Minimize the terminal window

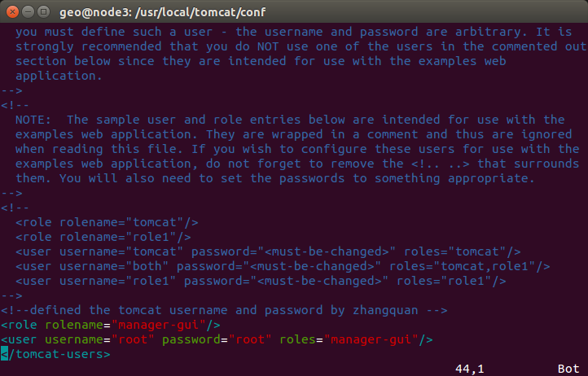[28, 11]
